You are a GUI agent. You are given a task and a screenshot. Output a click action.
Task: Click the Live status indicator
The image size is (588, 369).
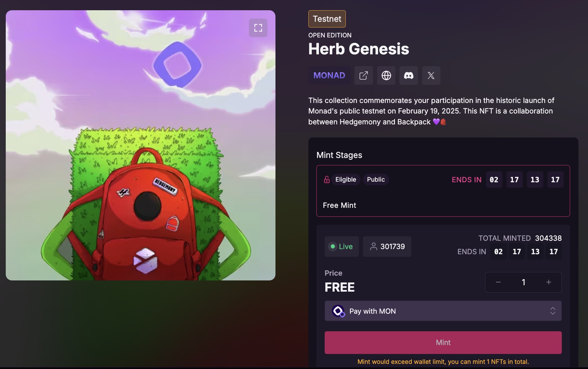coord(342,247)
